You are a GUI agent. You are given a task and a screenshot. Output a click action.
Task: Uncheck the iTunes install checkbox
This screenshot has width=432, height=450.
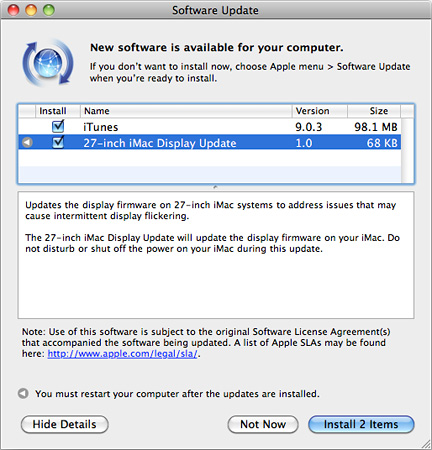58,126
